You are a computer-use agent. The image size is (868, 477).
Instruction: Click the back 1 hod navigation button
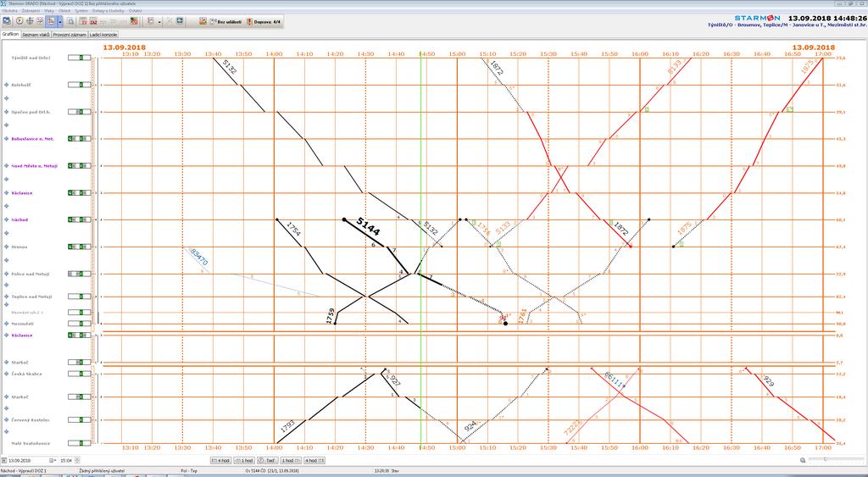tap(243, 460)
